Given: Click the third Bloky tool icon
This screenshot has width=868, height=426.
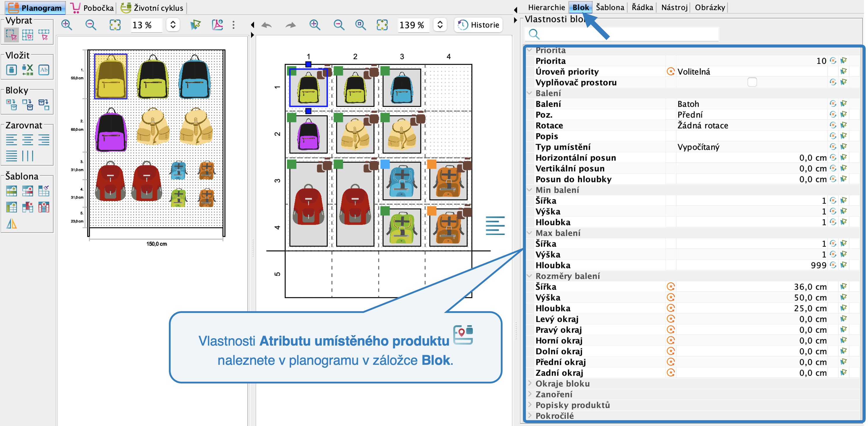Looking at the screenshot, I should click(44, 105).
